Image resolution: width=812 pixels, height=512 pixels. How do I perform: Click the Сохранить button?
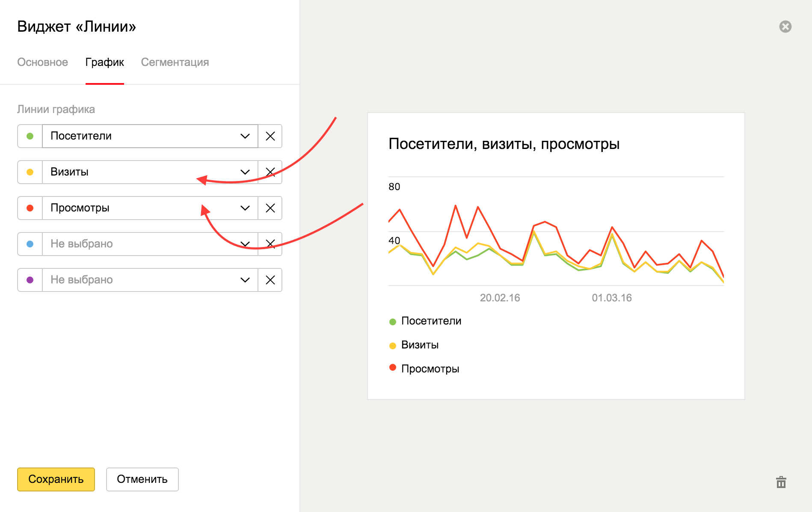point(56,479)
